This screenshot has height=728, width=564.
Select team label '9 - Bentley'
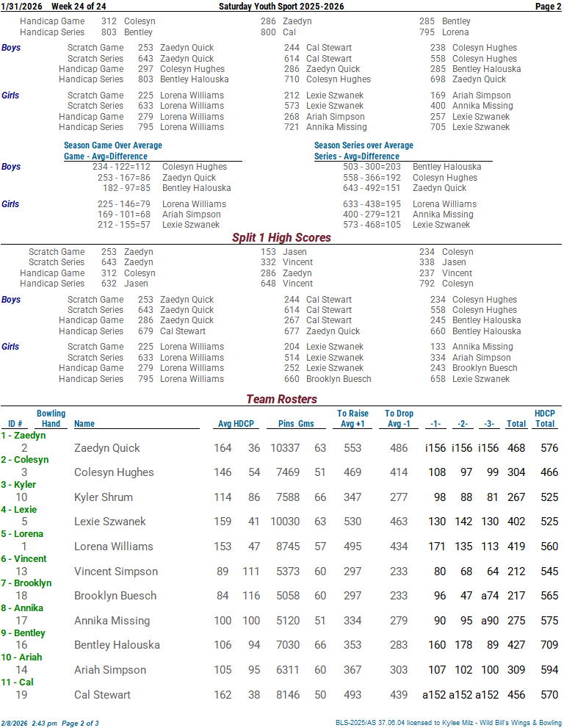point(23,633)
